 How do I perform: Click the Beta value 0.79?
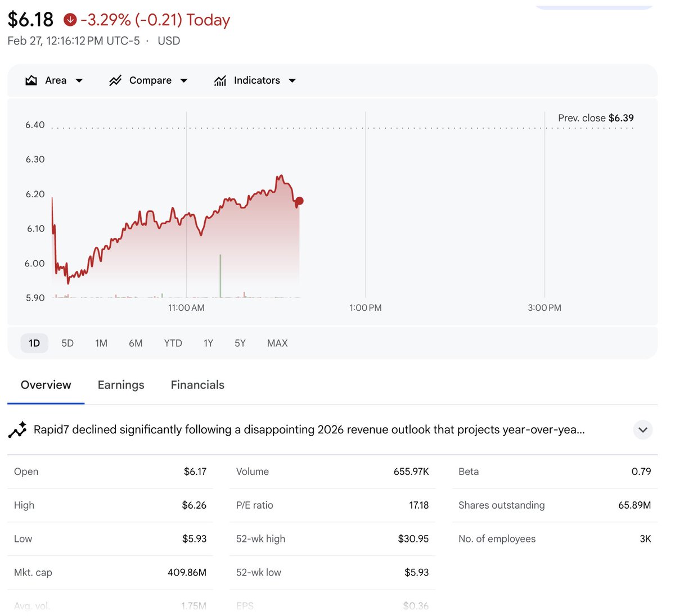pos(641,472)
